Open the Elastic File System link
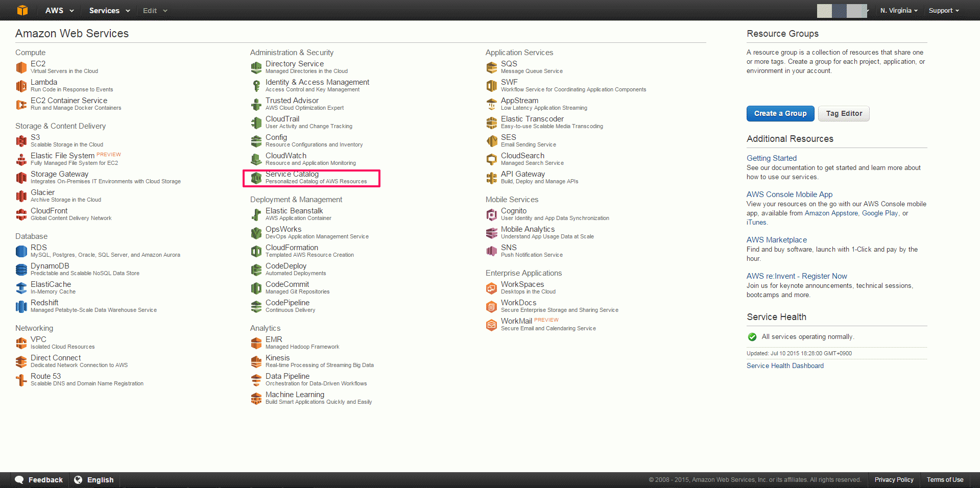980x488 pixels. pos(62,156)
